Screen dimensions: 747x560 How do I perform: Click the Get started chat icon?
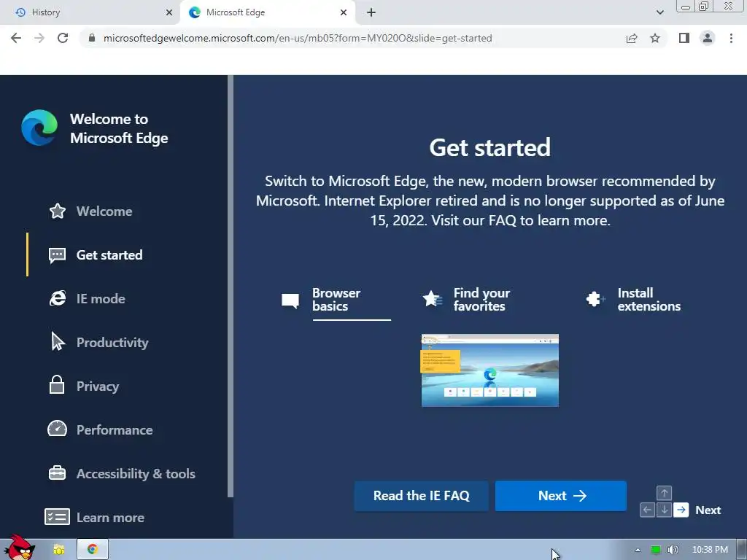pyautogui.click(x=57, y=255)
